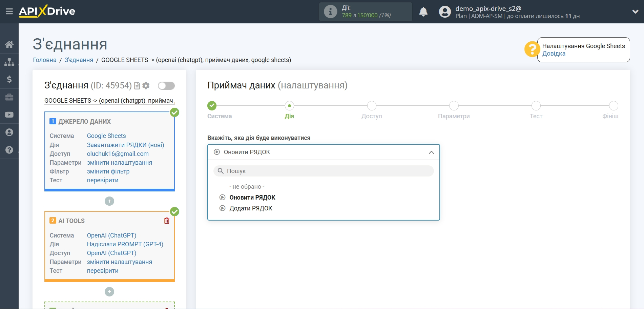Image resolution: width=644 pixels, height=309 pixels.
Task: Open Надіслати PROMPT (GPT-4) action link
Action: (x=125, y=244)
